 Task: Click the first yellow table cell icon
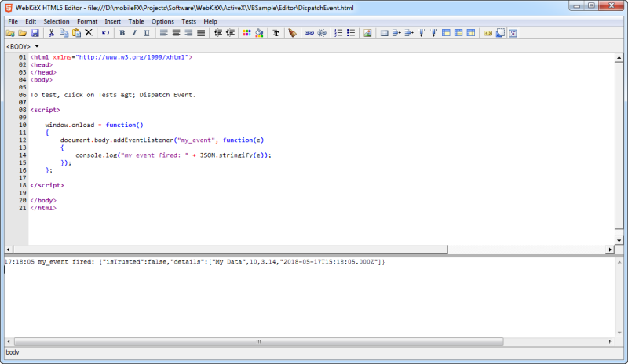click(x=446, y=33)
